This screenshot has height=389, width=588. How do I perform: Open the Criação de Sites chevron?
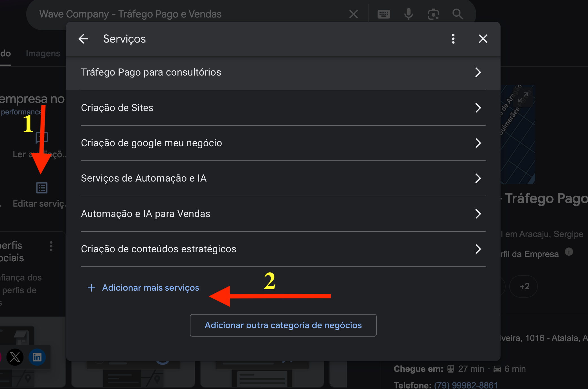pyautogui.click(x=478, y=108)
